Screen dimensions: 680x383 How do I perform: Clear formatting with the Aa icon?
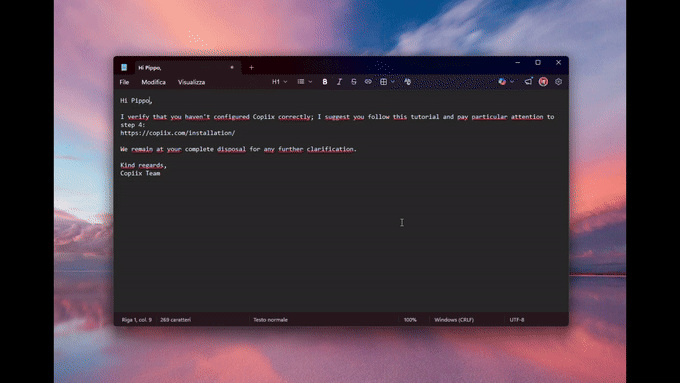(x=407, y=82)
